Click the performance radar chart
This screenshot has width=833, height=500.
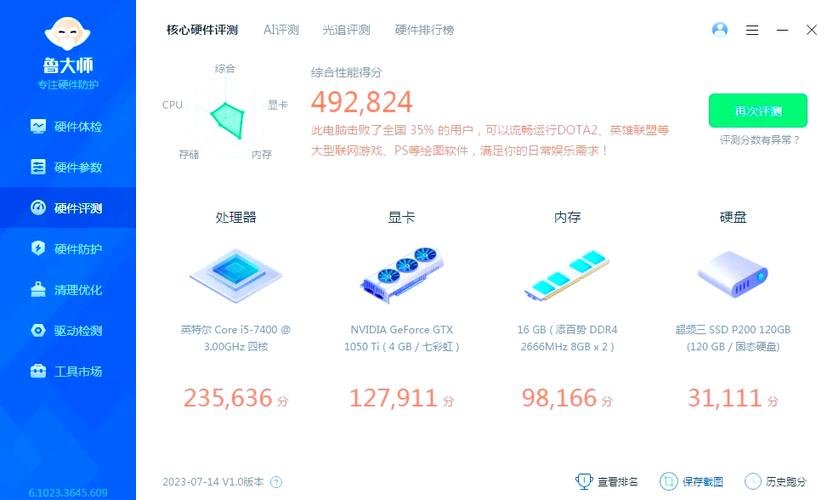(225, 114)
